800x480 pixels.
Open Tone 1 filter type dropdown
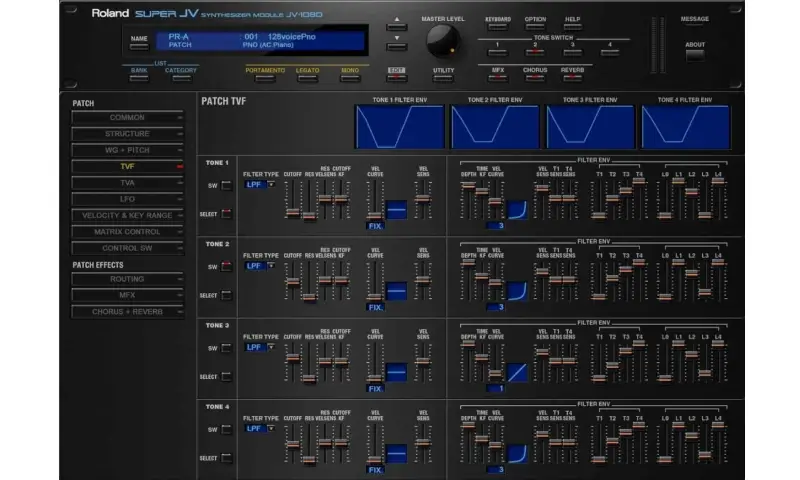click(x=260, y=185)
